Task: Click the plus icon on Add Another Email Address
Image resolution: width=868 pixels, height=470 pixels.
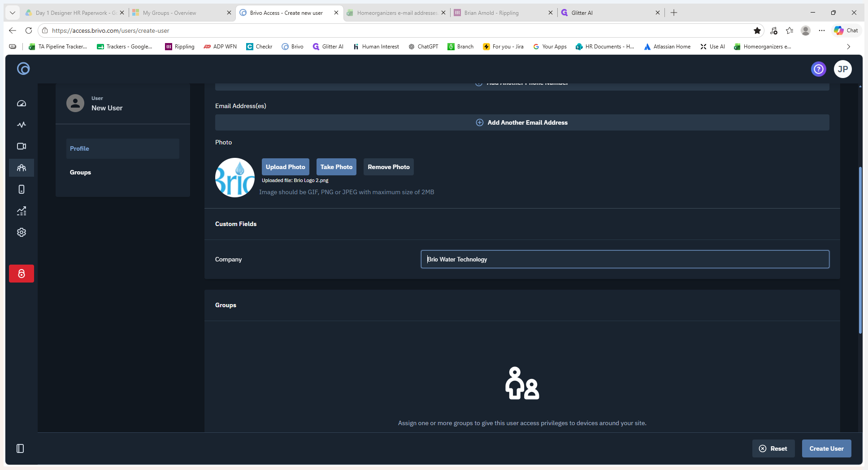Action: [480, 122]
